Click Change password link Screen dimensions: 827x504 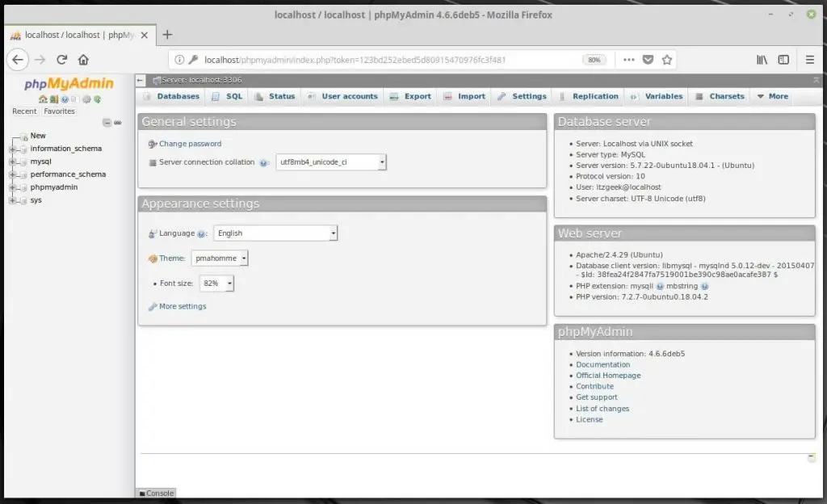click(191, 144)
